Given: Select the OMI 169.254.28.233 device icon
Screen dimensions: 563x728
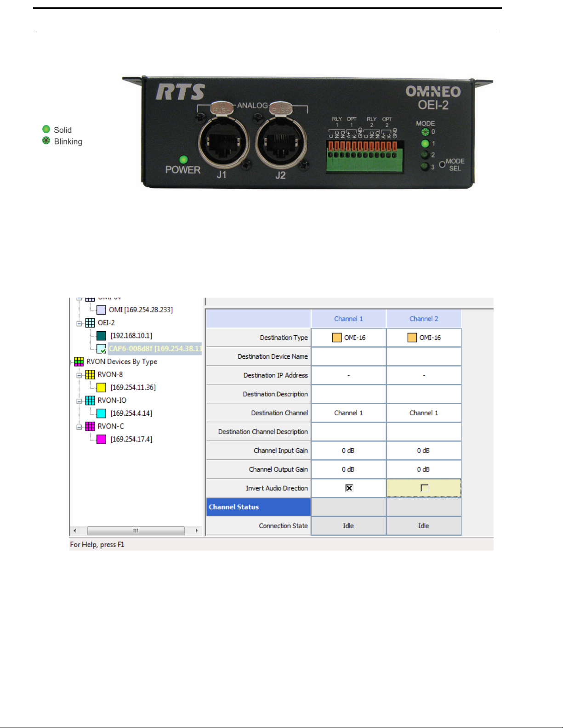Looking at the screenshot, I should [101, 310].
